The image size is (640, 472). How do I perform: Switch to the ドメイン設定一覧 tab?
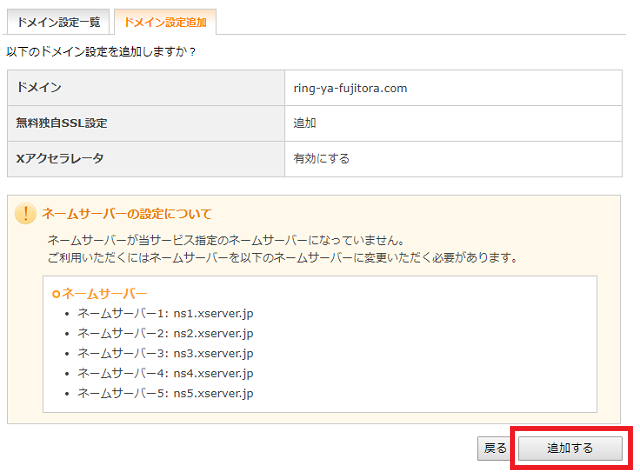pos(58,22)
